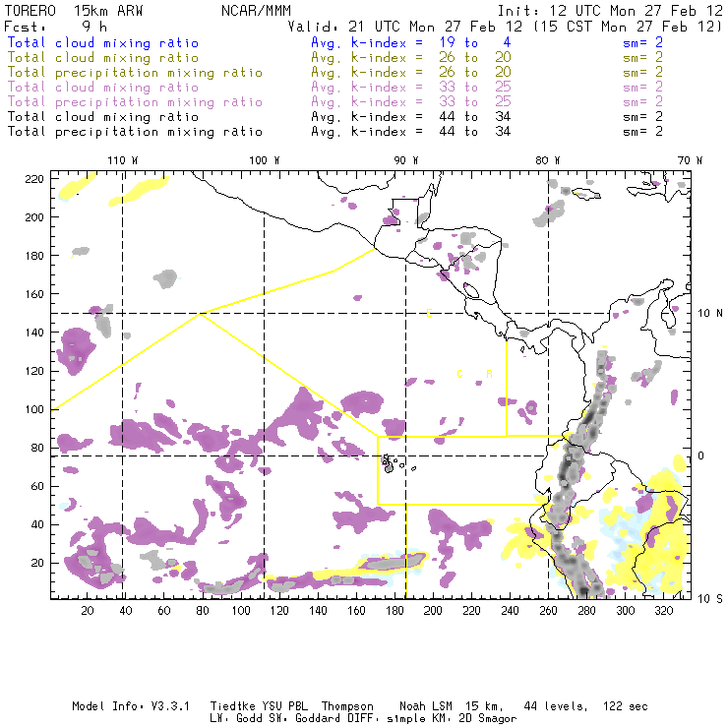Screen dimensions: 728x728
Task: Click the black 'Total precipitation mixing ratio' legend line
Action: tap(135, 132)
